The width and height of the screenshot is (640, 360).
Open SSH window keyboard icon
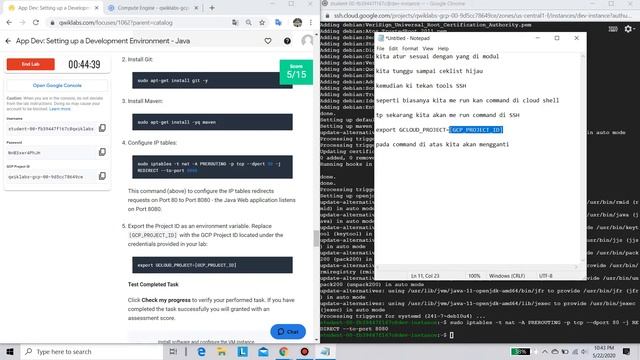(613, 29)
